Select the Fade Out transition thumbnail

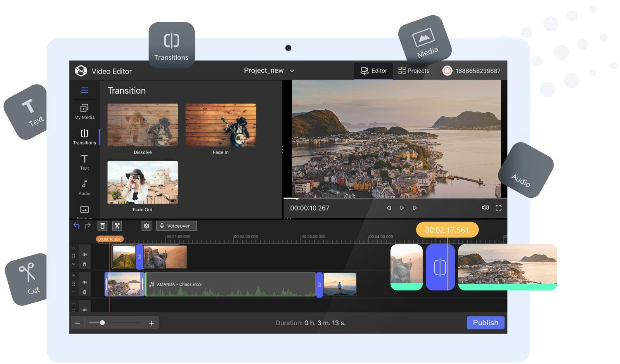[x=142, y=182]
